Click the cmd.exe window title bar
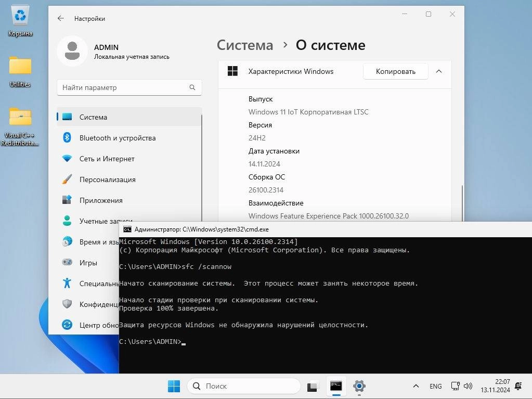The height and width of the screenshot is (399, 532). pos(326,229)
